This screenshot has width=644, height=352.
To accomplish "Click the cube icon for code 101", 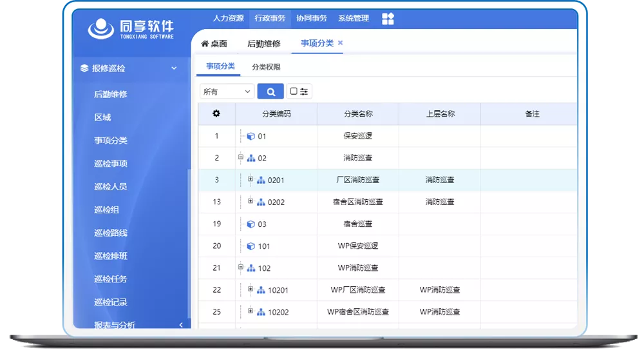I will 251,246.
